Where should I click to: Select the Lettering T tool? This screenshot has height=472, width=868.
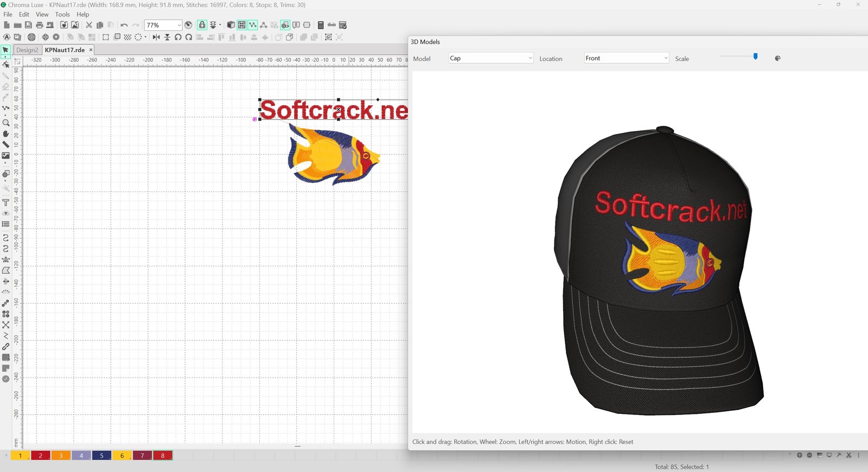click(6, 202)
